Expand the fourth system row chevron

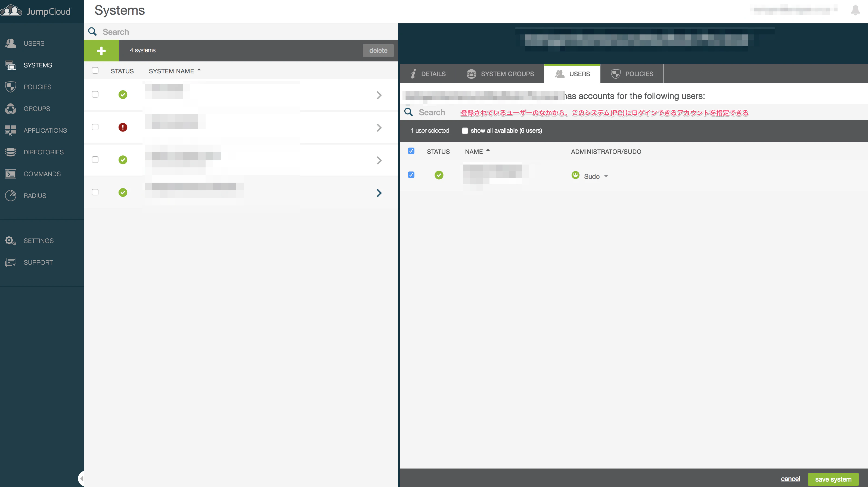pyautogui.click(x=379, y=193)
